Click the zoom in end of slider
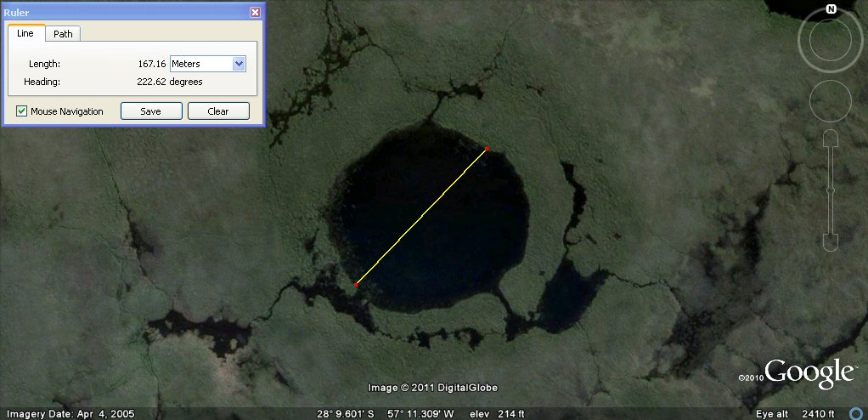 coord(831,140)
